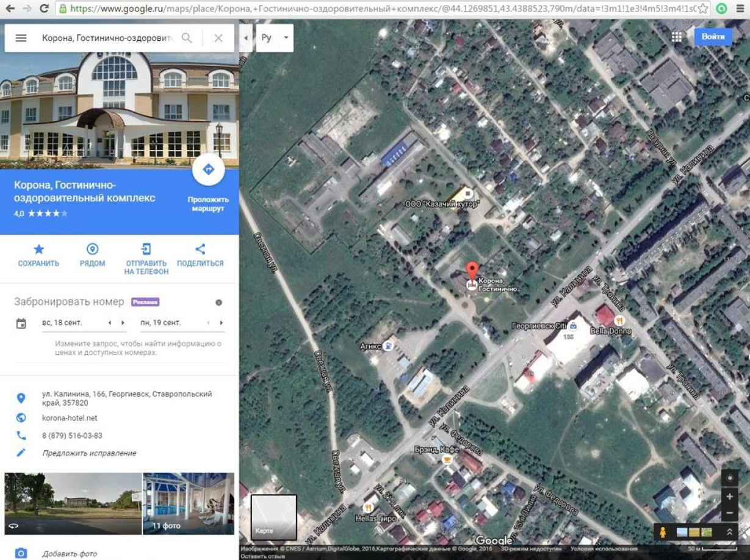This screenshot has width=750, height=560.
Task: Click Hellas Гиро restaurant marker
Action: tap(369, 508)
